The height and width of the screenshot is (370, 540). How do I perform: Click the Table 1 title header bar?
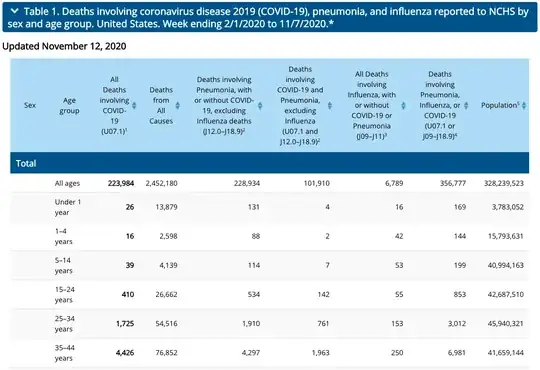270,17
